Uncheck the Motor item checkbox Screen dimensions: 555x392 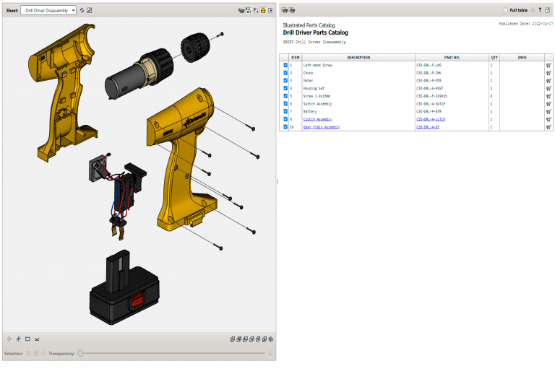[285, 80]
